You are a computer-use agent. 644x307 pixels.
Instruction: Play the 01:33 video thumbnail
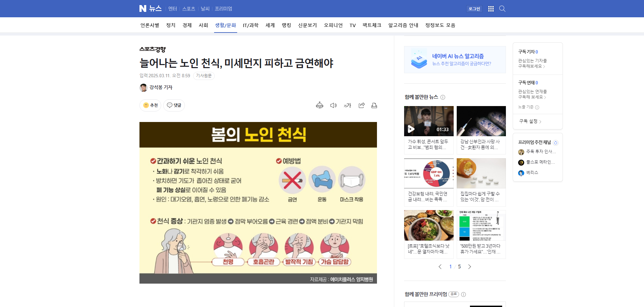(x=429, y=121)
